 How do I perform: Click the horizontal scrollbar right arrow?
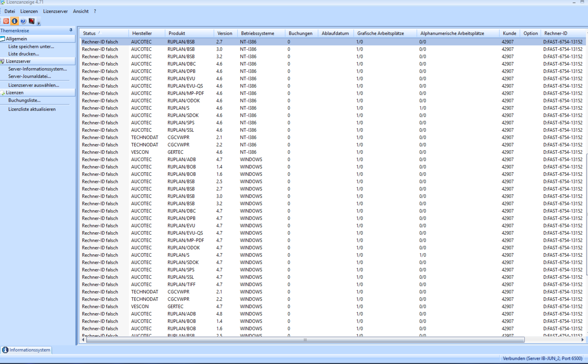(x=583, y=340)
